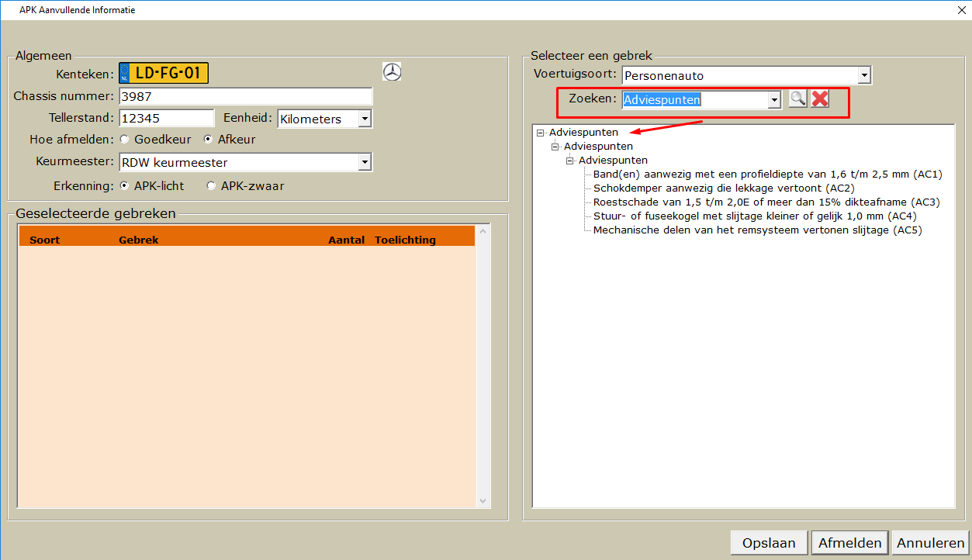Image resolution: width=972 pixels, height=560 pixels.
Task: Select the Goedkeur radio button
Action: coord(124,140)
